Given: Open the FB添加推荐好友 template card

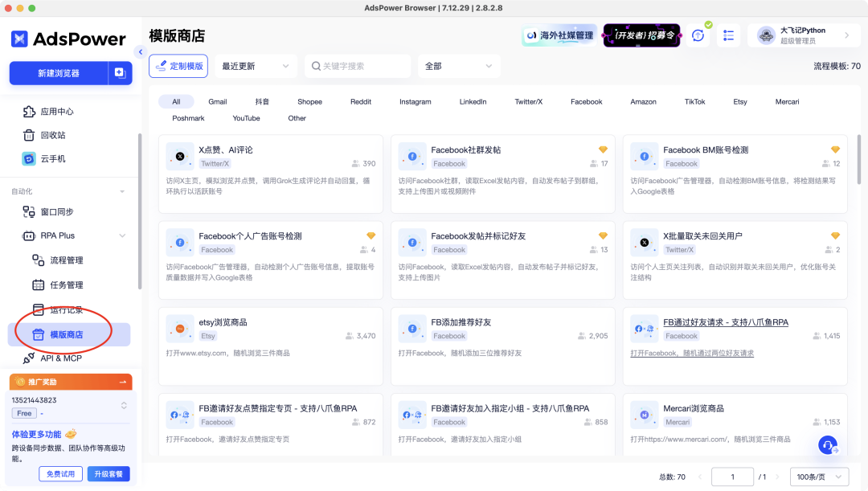Looking at the screenshot, I should click(502, 346).
